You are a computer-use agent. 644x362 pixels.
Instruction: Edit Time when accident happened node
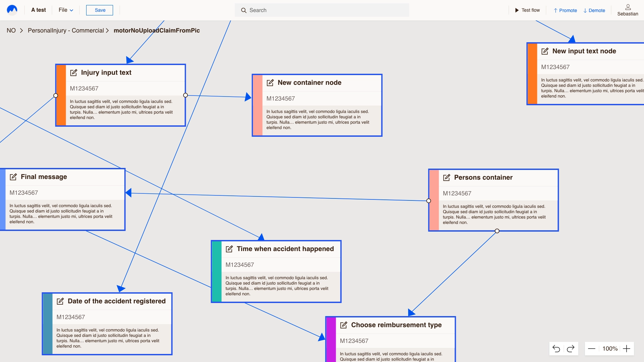pyautogui.click(x=229, y=249)
